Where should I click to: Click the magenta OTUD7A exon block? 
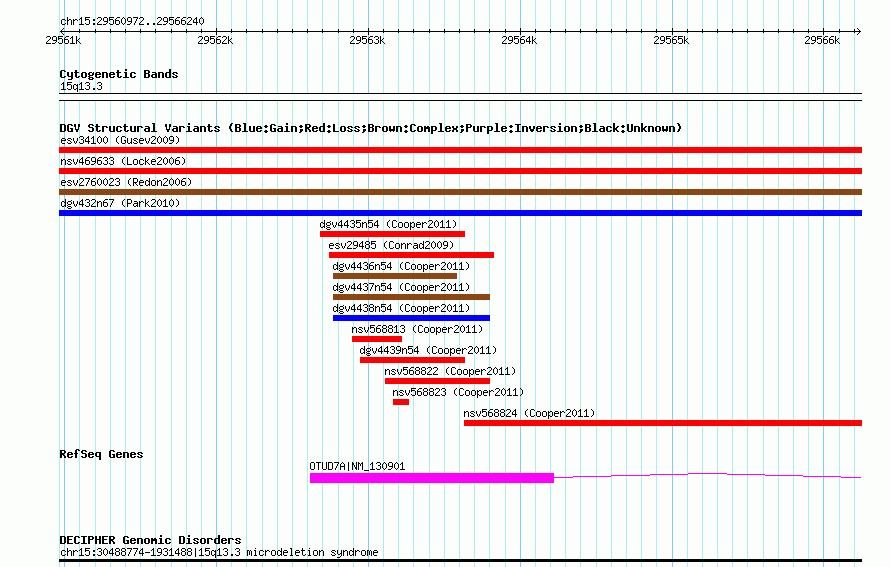(432, 478)
